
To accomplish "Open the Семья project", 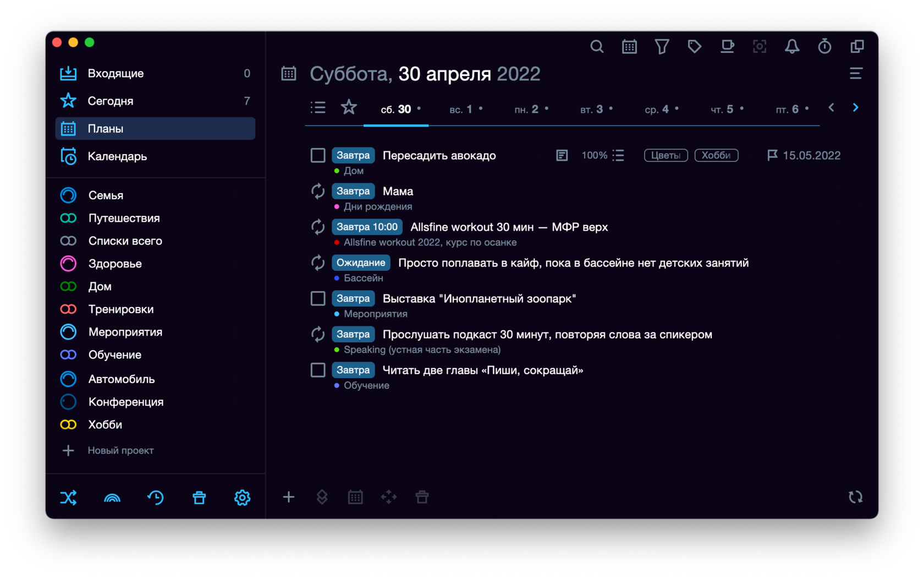I will pyautogui.click(x=106, y=195).
